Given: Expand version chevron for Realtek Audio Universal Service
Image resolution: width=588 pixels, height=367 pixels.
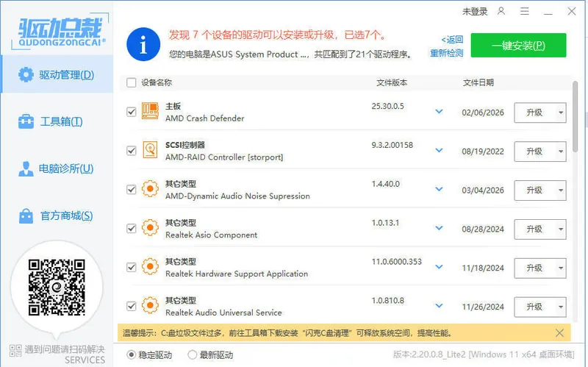Looking at the screenshot, I should 439,305.
